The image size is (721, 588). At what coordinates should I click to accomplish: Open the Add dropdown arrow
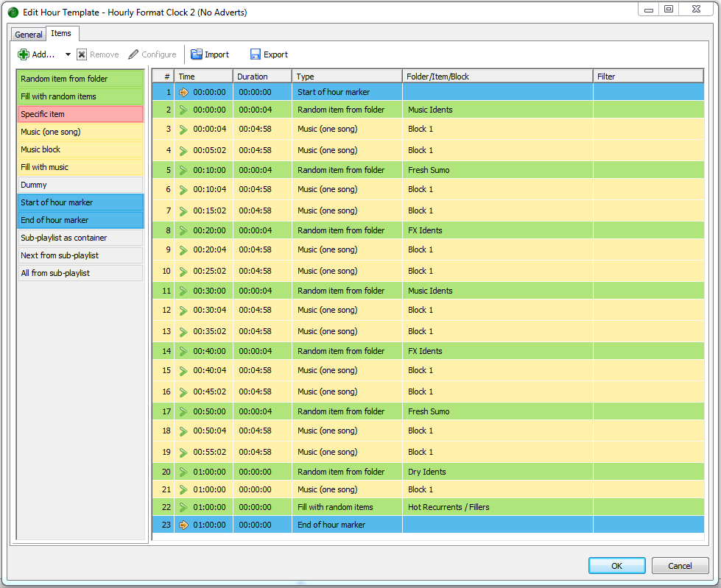click(68, 54)
